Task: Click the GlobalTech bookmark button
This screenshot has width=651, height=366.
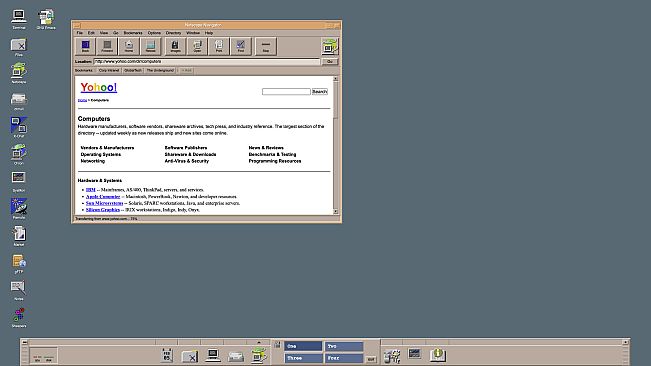Action: point(133,71)
